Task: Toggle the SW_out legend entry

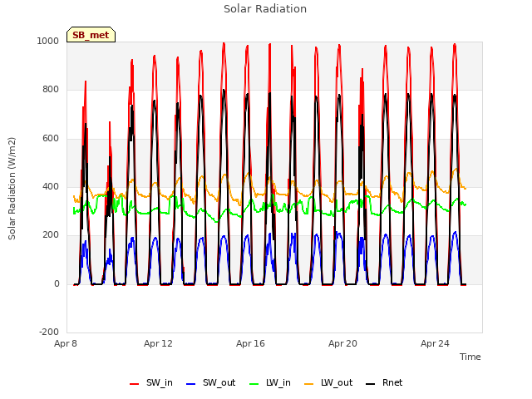Action: click(x=210, y=382)
